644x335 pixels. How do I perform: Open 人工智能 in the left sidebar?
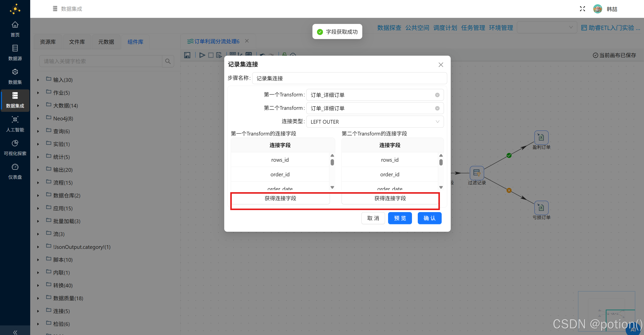pos(15,124)
